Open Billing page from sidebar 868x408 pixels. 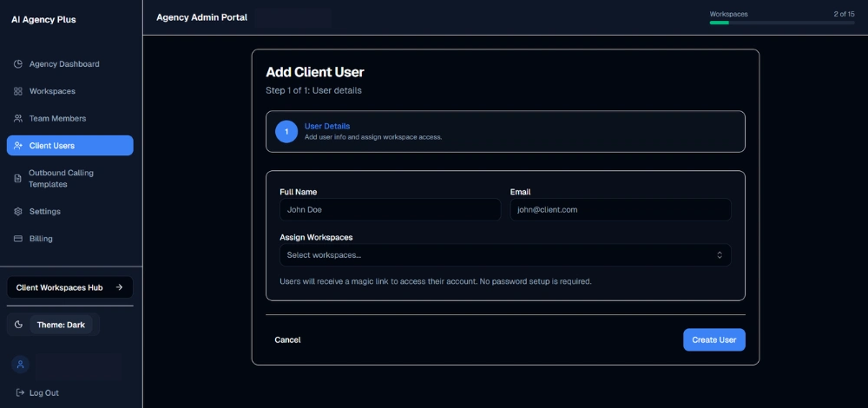click(x=69, y=239)
